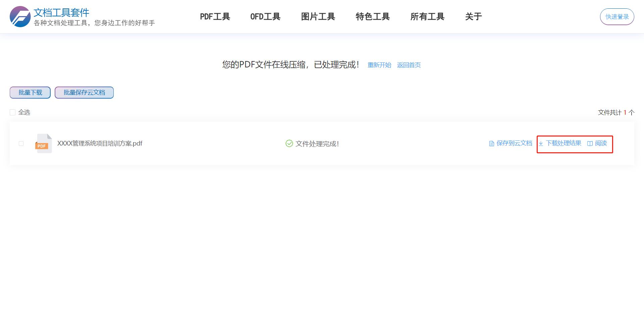Click 阅读 to read the processed file

pyautogui.click(x=601, y=143)
